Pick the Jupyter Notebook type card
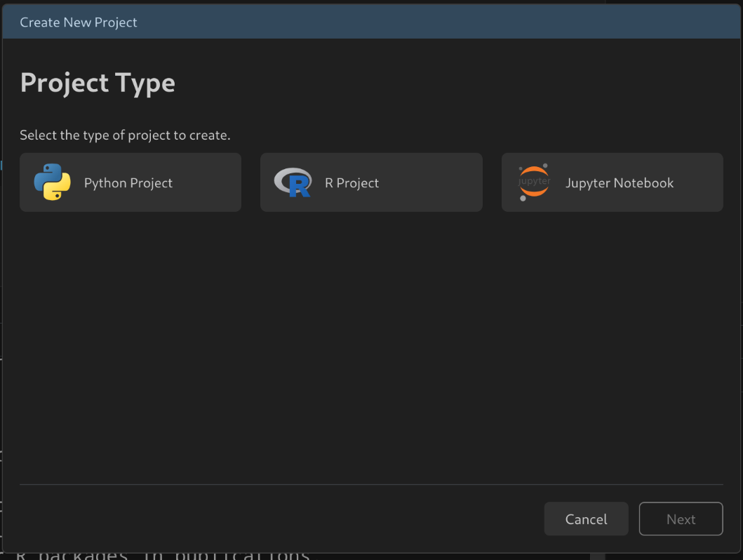Viewport: 743px width, 560px height. point(612,182)
